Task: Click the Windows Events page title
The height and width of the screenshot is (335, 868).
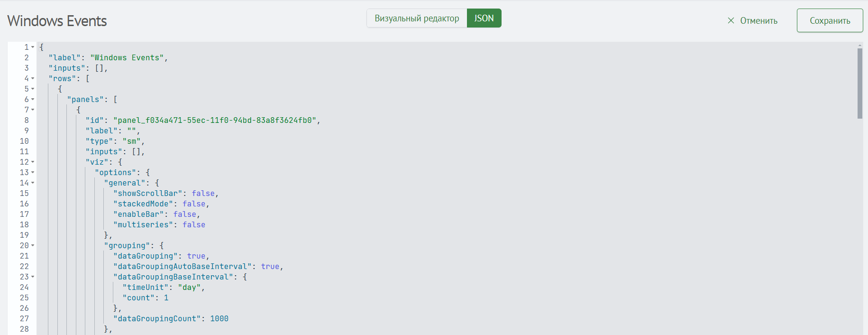Action: (x=57, y=21)
